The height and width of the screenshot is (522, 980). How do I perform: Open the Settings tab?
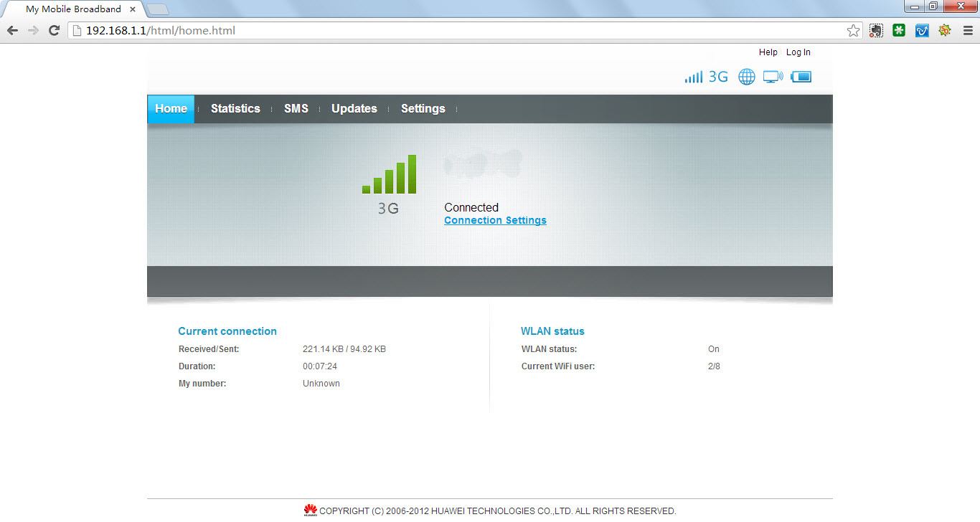pyautogui.click(x=423, y=109)
